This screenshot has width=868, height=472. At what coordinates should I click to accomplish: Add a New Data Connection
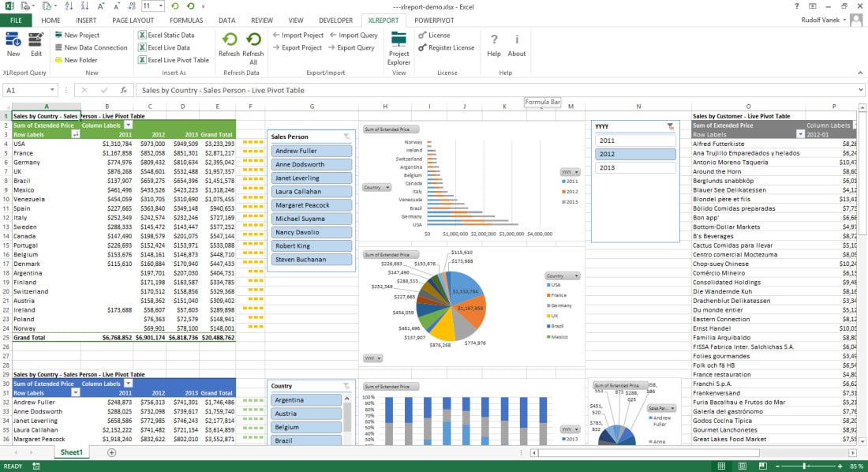(91, 47)
